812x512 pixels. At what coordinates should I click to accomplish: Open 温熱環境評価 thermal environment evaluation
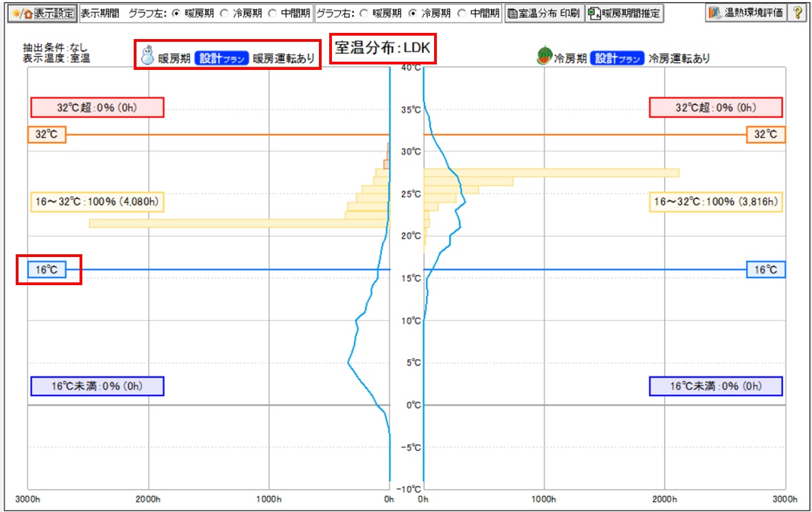745,14
